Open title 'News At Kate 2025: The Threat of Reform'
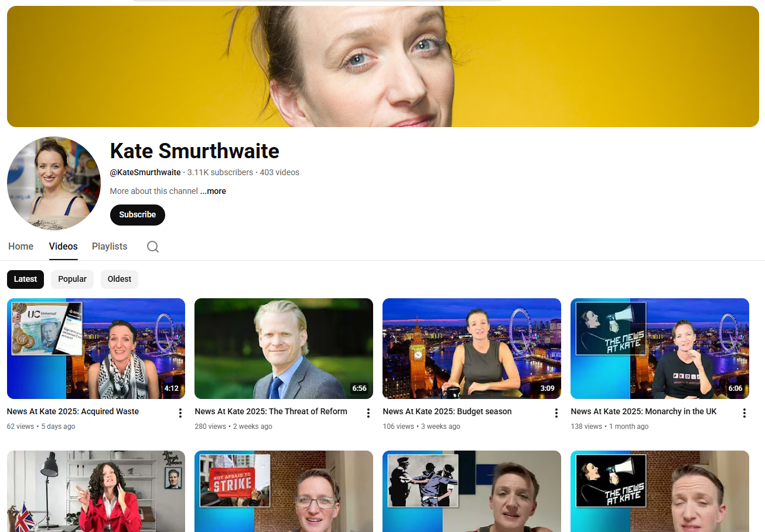The height and width of the screenshot is (532, 765). (x=271, y=411)
